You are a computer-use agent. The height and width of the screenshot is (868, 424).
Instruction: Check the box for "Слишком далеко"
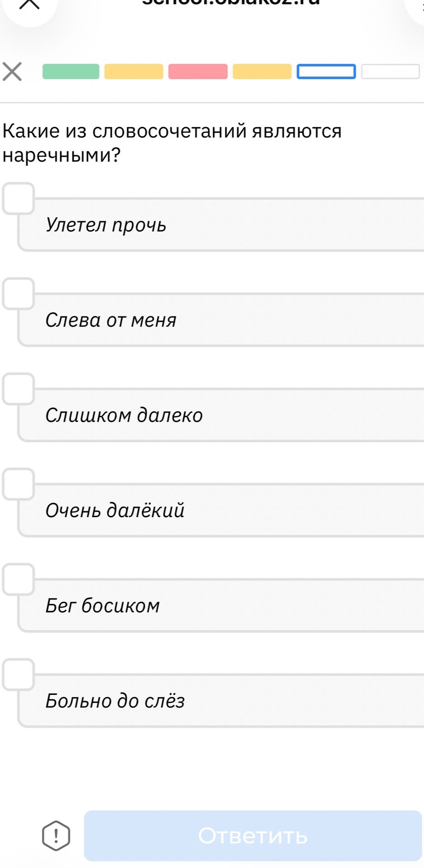click(19, 389)
